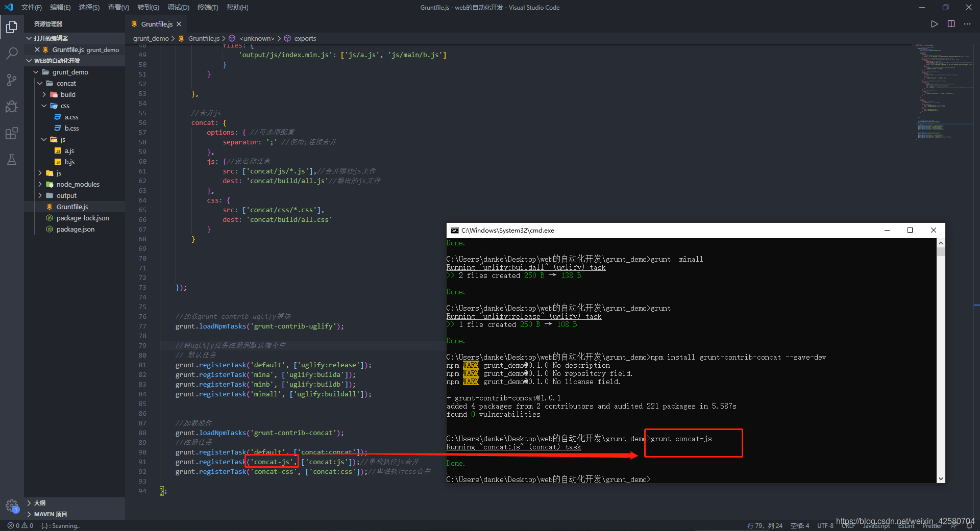Open the Source Control view
Image resolution: width=980 pixels, height=531 pixels.
coord(12,80)
